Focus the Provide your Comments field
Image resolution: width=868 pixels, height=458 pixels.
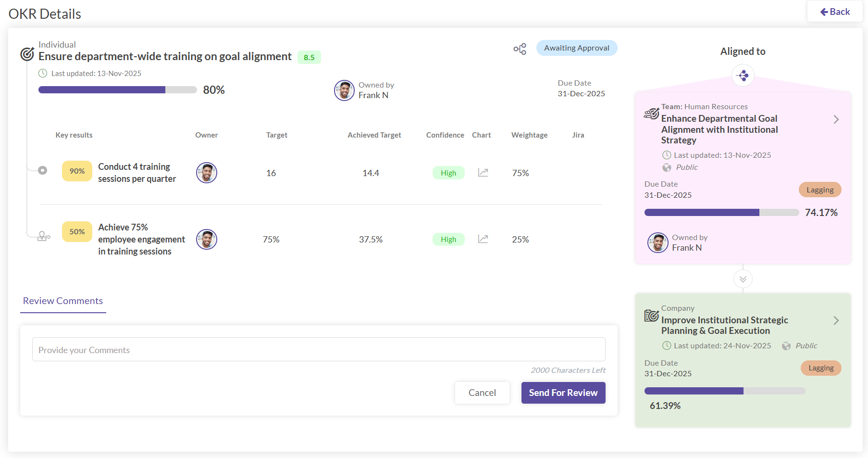pyautogui.click(x=318, y=350)
